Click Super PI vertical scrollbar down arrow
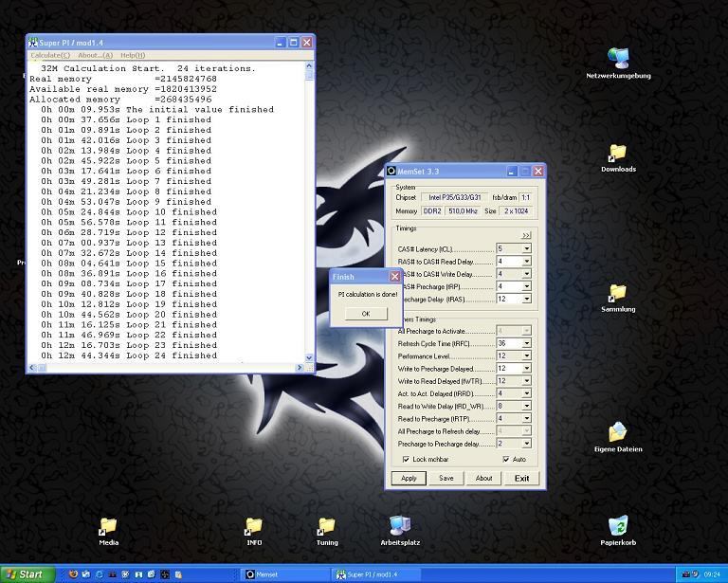728x583 pixels. coord(309,358)
